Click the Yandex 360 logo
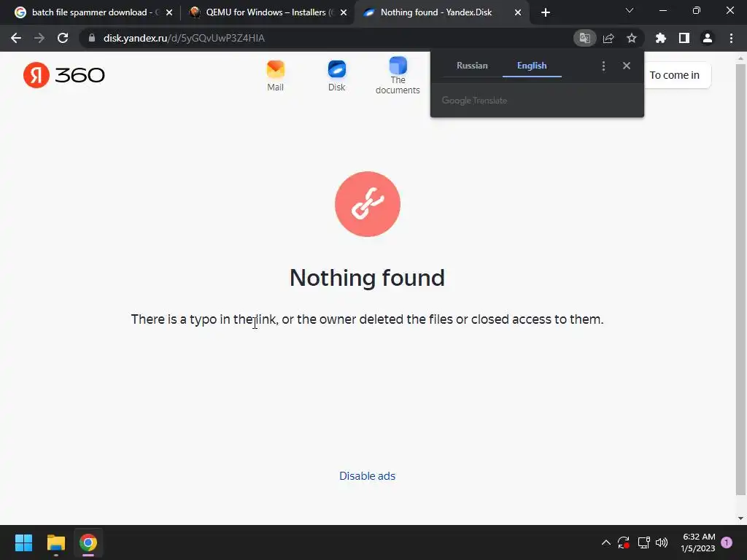Image resolution: width=747 pixels, height=560 pixels. point(64,75)
